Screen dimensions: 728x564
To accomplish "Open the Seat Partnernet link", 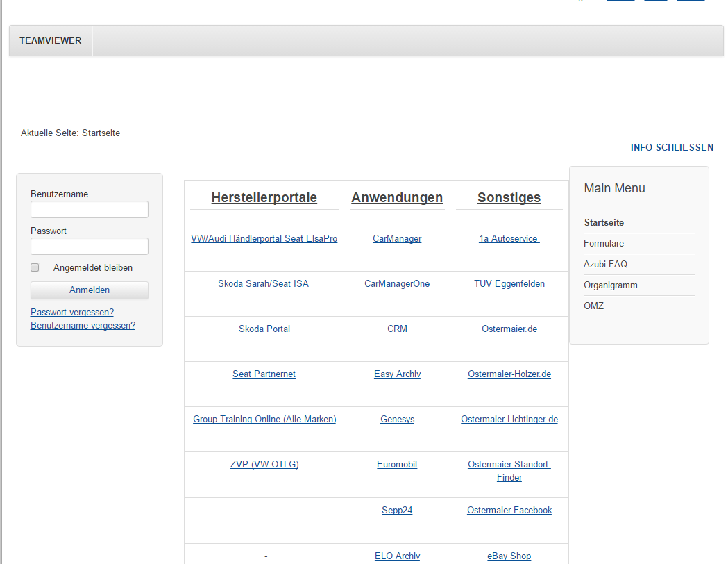I will click(x=264, y=374).
